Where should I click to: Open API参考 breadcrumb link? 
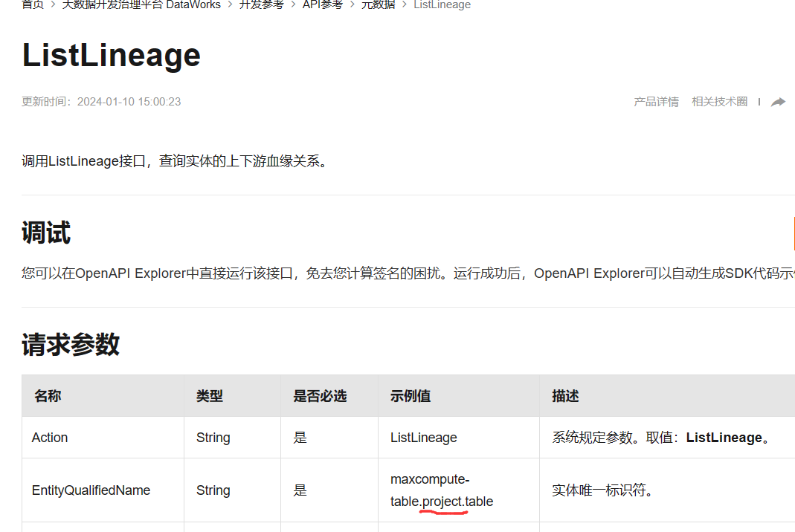[323, 4]
